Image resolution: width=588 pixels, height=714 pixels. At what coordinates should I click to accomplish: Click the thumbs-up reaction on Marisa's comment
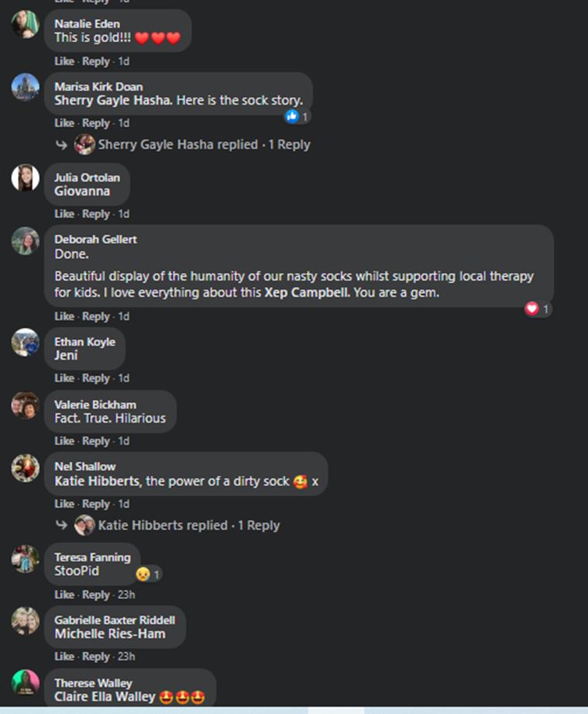click(292, 116)
